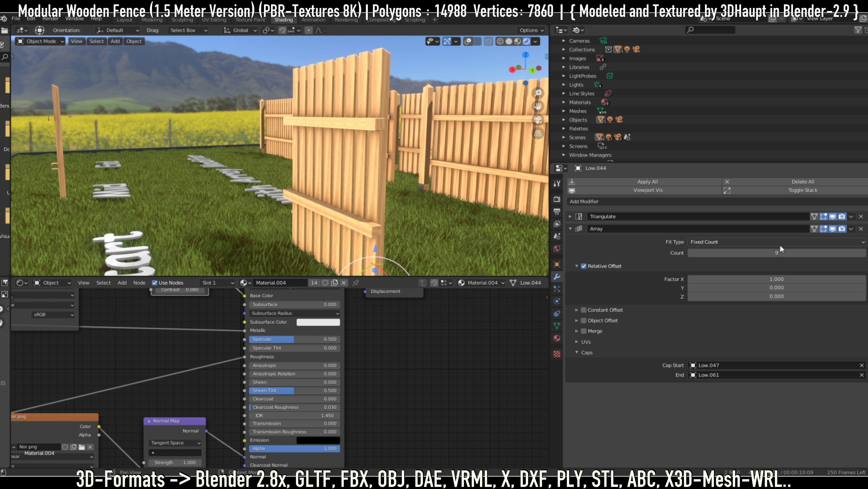Image resolution: width=868 pixels, height=489 pixels.
Task: Collapse the Array modifier panel
Action: (x=570, y=229)
